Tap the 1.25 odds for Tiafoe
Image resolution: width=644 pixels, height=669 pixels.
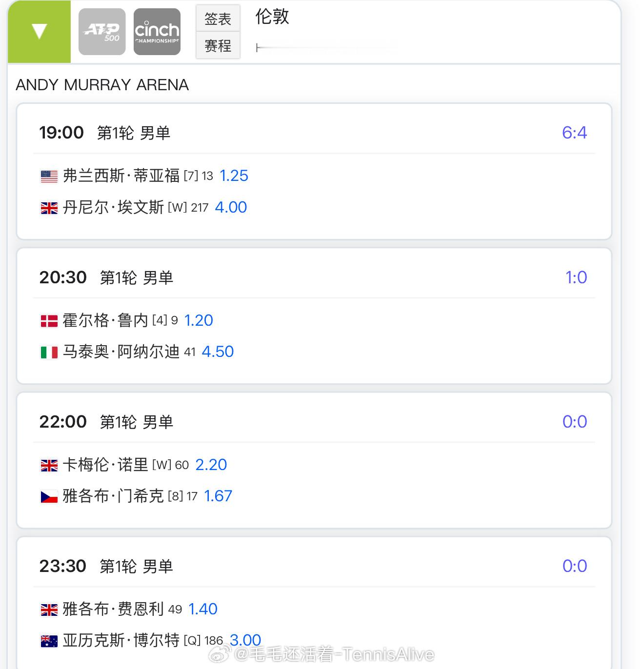click(234, 176)
